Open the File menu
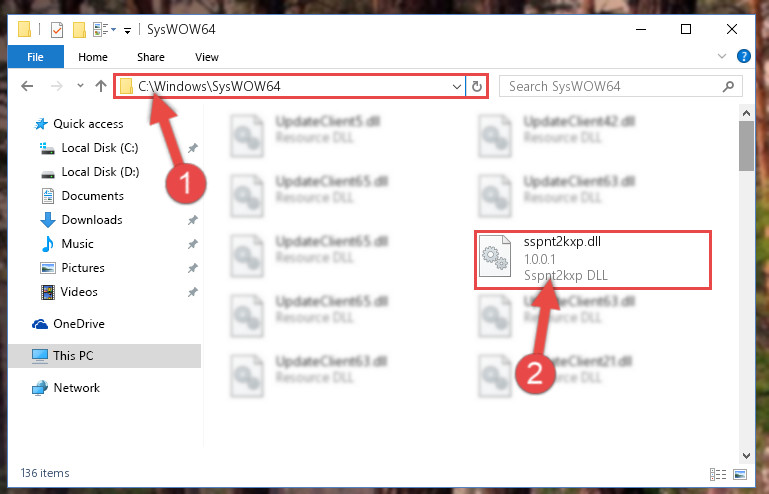This screenshot has height=494, width=769. (x=35, y=57)
